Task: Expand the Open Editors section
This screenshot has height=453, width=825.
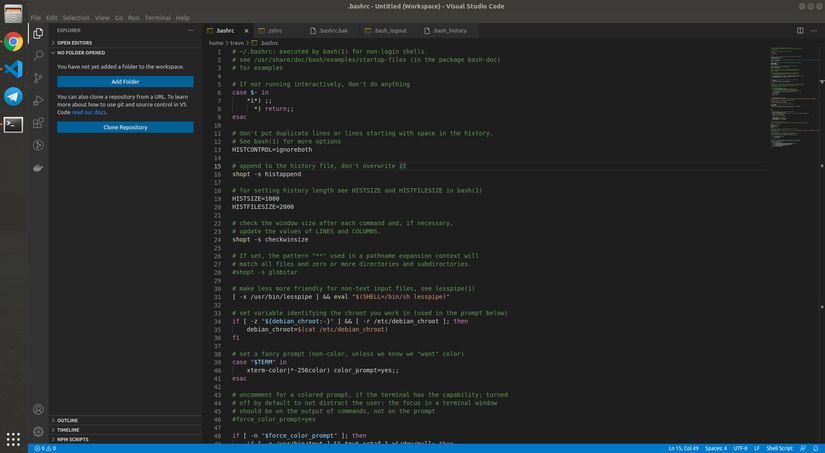Action: (x=74, y=43)
